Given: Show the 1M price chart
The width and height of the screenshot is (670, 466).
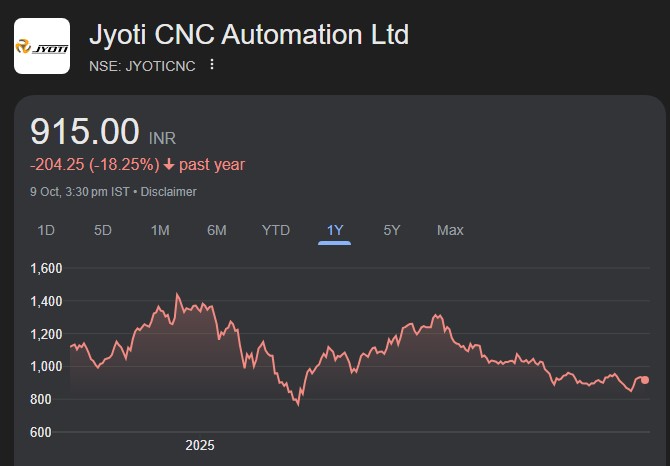Looking at the screenshot, I should (160, 230).
